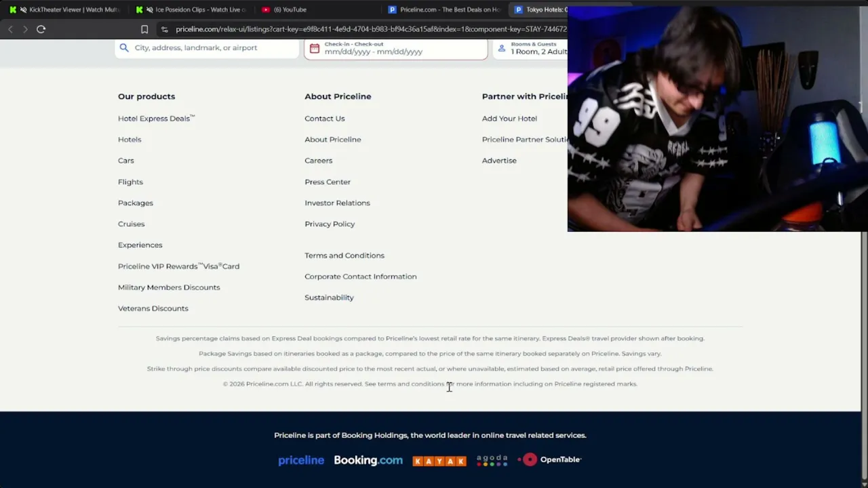
Task: Go back using the browser back arrow
Action: coord(10,29)
